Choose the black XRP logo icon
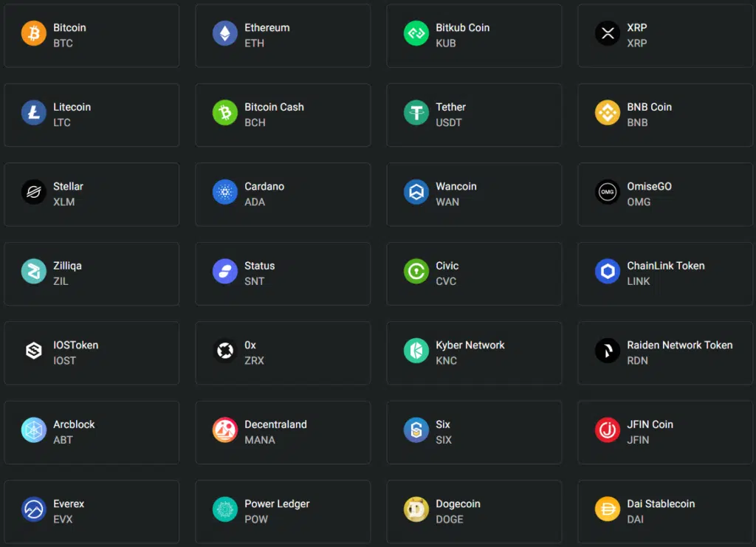756x547 pixels. coord(608,33)
